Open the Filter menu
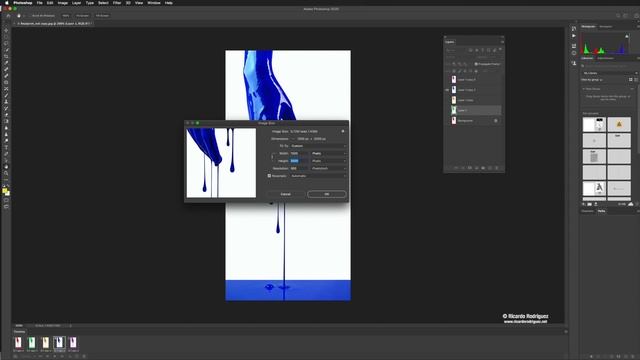The height and width of the screenshot is (360, 640). [x=117, y=3]
